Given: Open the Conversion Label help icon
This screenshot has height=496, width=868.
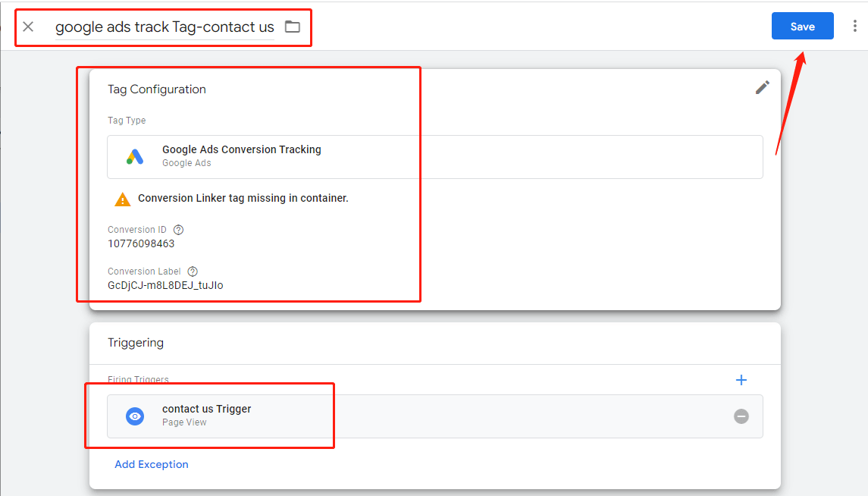Looking at the screenshot, I should click(192, 272).
